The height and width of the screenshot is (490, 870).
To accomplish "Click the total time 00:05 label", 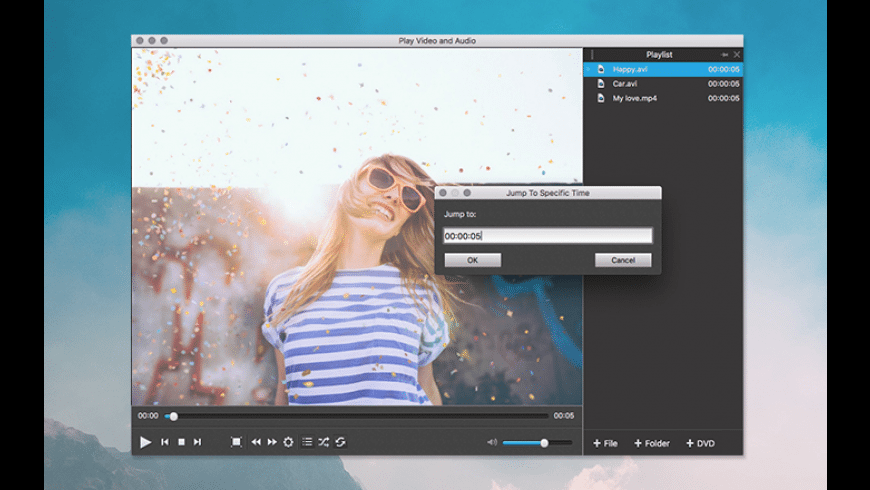I will click(x=564, y=416).
